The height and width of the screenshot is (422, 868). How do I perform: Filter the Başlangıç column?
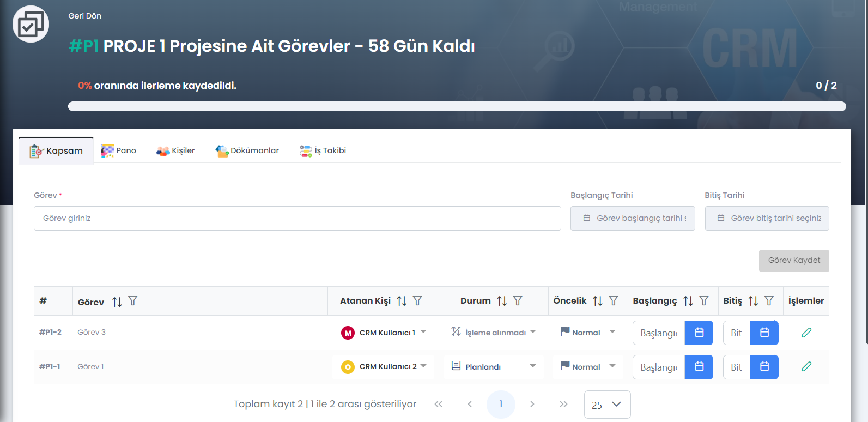click(704, 300)
